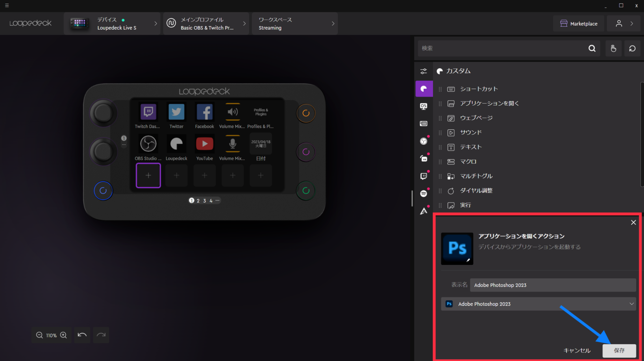Click the 表示名 Adobe Photoshop 2023 field

click(x=553, y=285)
